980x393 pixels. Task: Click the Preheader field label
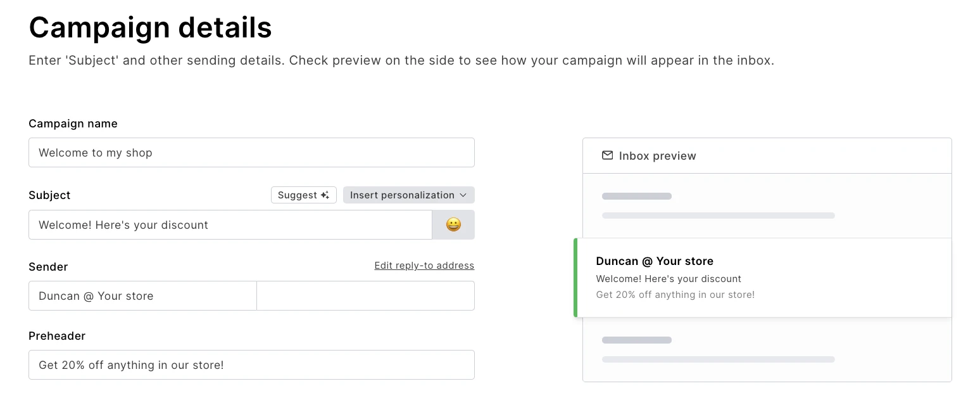[57, 336]
